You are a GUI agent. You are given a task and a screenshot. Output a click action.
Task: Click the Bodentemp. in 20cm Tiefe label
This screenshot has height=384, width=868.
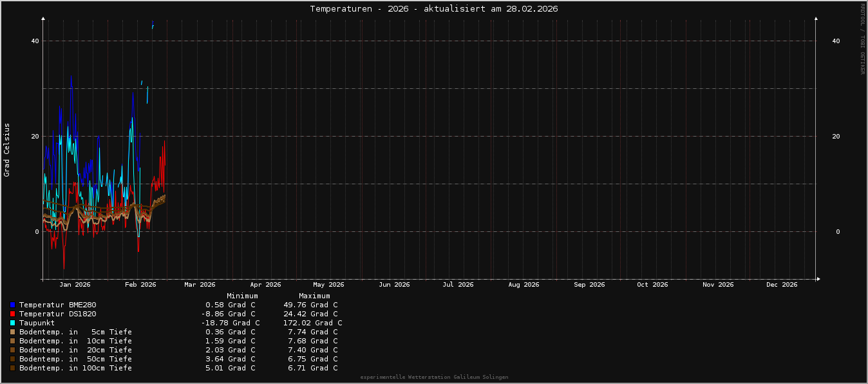(75, 350)
